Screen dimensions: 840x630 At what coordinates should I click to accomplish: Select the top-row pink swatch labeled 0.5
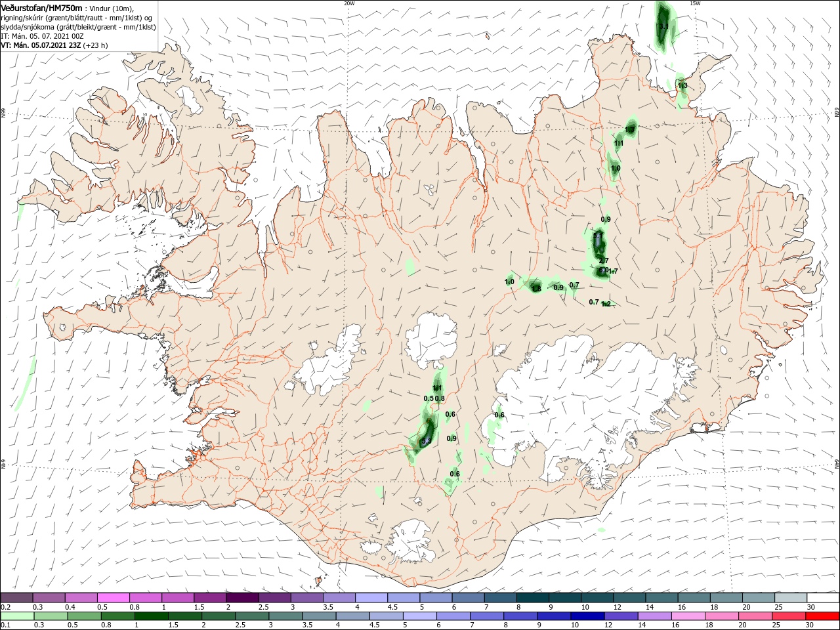pyautogui.click(x=113, y=597)
